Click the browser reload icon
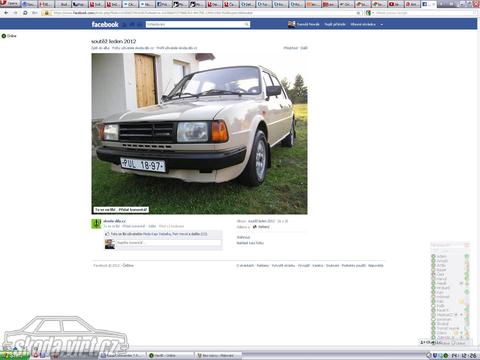 25,13
